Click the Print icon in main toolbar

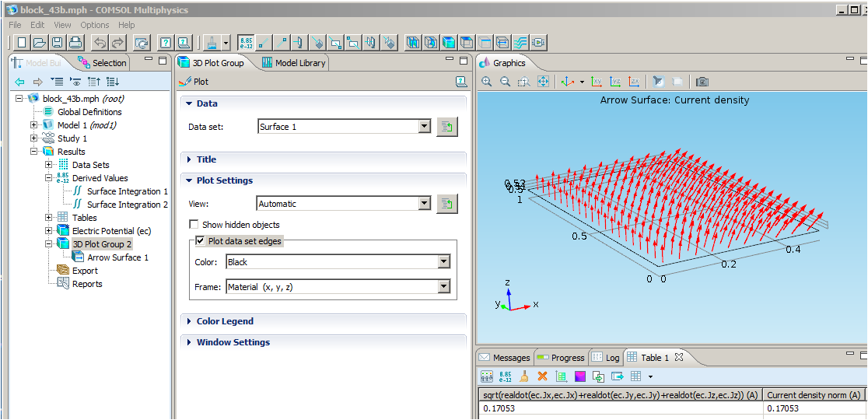[x=75, y=43]
